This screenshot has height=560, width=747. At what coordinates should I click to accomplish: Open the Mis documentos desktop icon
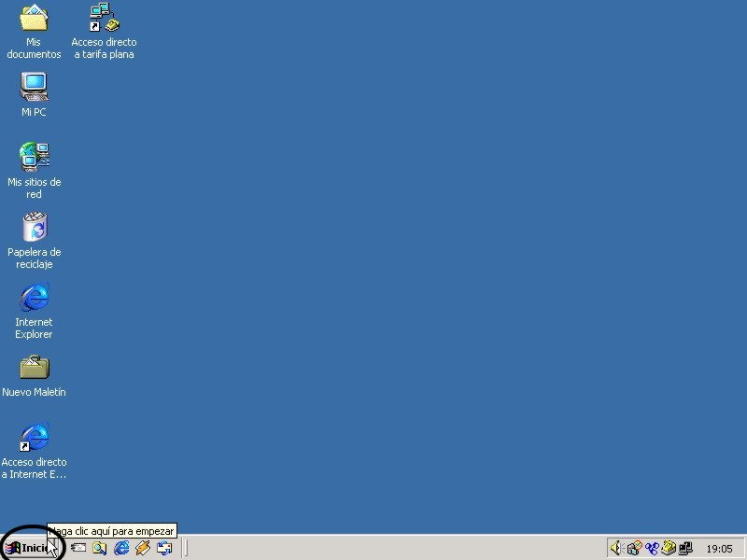(34, 32)
